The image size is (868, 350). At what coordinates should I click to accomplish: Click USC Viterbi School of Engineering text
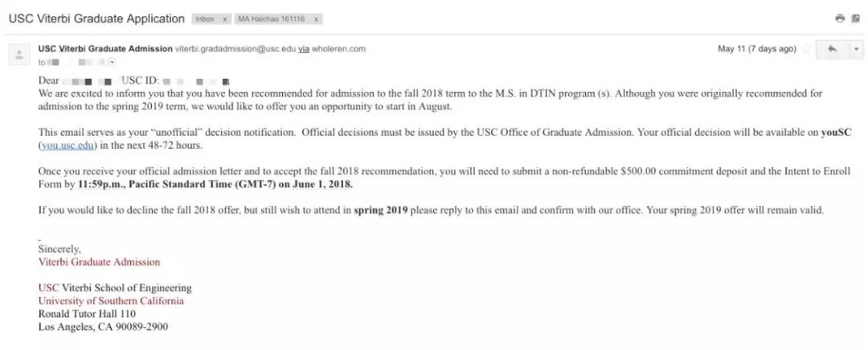point(115,288)
